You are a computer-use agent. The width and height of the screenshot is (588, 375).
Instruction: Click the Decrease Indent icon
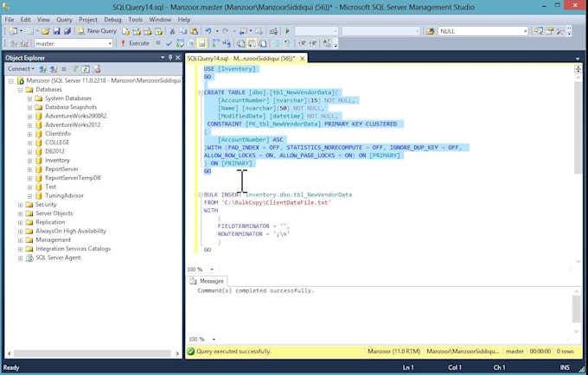point(302,43)
